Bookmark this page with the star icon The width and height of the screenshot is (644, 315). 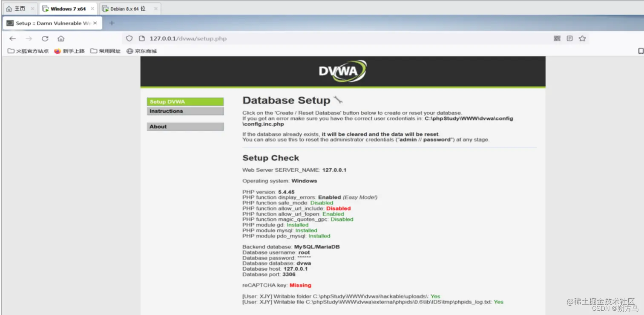pos(582,38)
